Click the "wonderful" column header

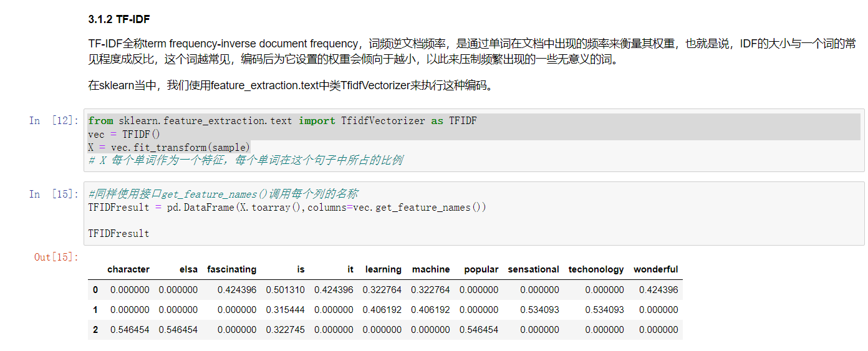(x=656, y=269)
